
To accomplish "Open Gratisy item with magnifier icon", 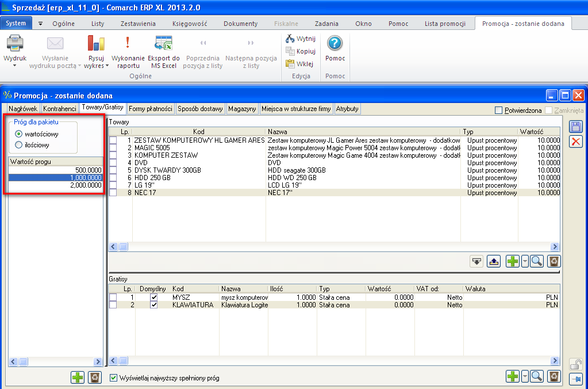I will pyautogui.click(x=537, y=376).
